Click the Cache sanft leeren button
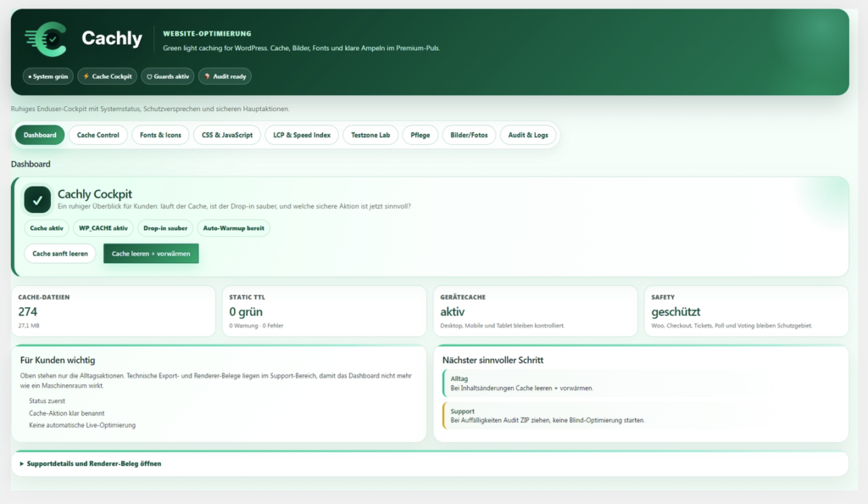The width and height of the screenshot is (868, 504). [60, 254]
